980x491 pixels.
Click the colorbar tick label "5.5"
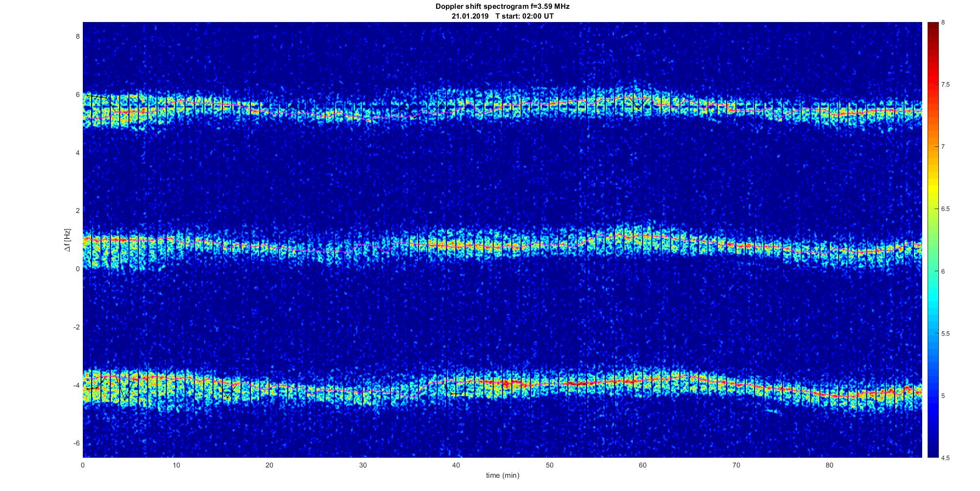point(945,334)
